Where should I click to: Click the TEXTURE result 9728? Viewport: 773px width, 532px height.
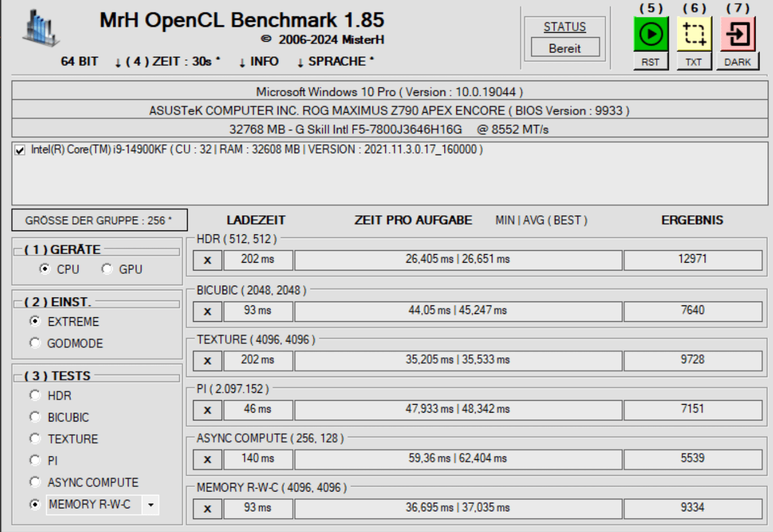[x=692, y=360]
